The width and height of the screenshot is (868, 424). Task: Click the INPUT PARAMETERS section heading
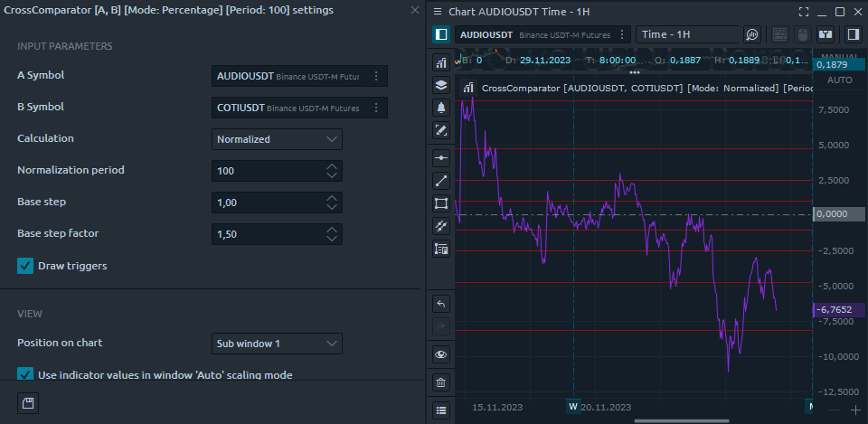(x=65, y=46)
